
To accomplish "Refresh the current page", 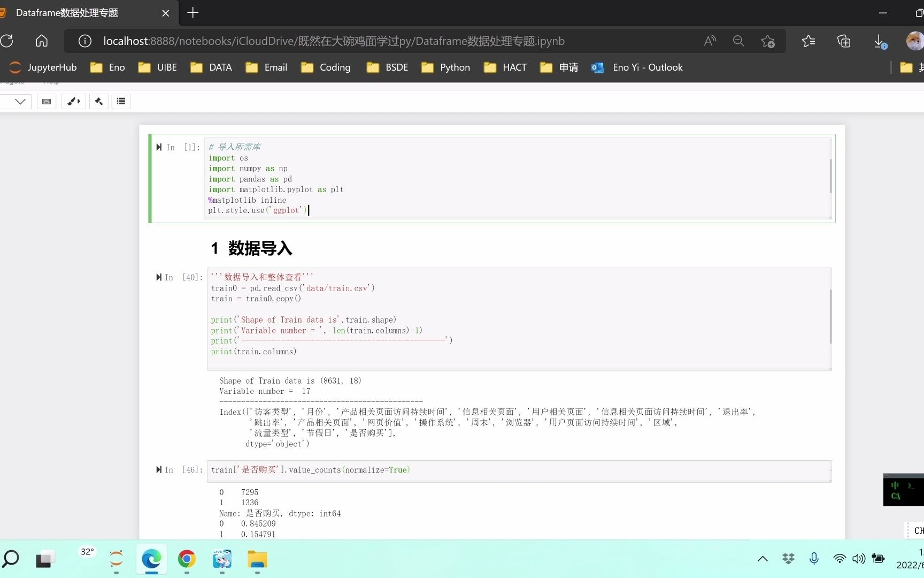I will pyautogui.click(x=7, y=41).
